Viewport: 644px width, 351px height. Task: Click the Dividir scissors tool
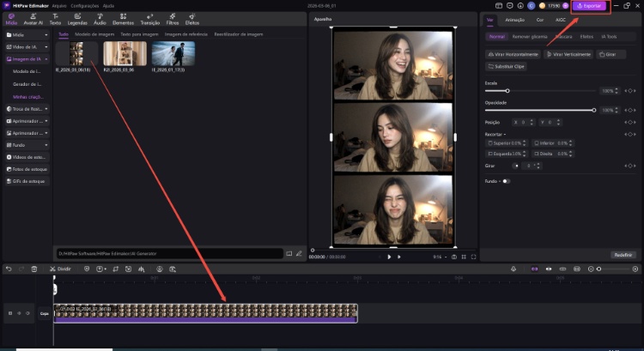(x=60, y=269)
